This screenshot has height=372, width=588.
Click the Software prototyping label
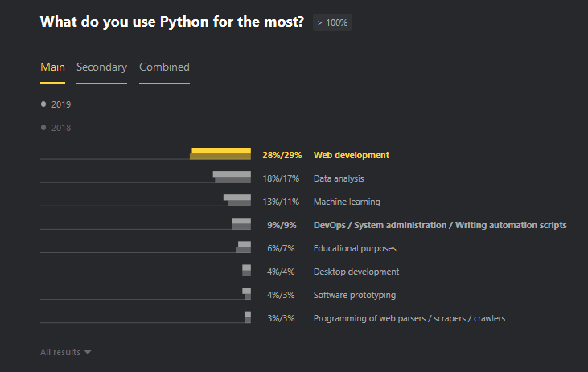pyautogui.click(x=354, y=295)
